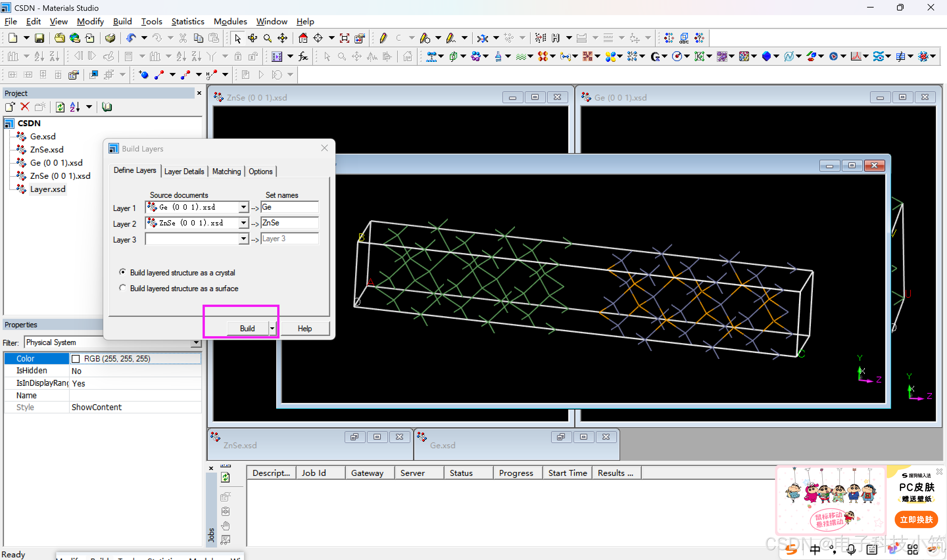The width and height of the screenshot is (947, 560).
Task: Click the Reset View home icon
Action: click(303, 38)
